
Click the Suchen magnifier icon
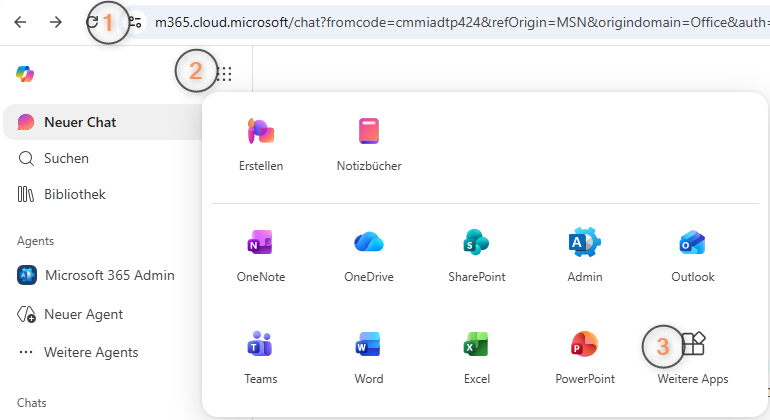(x=26, y=159)
